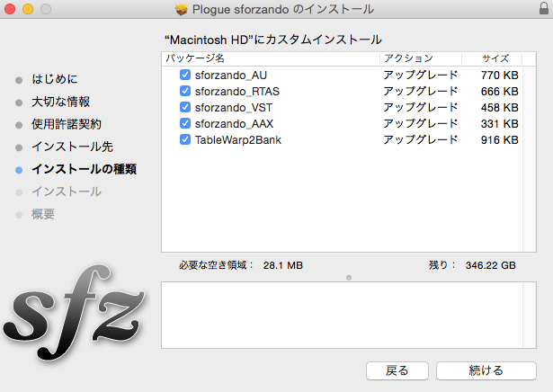This screenshot has height=392, width=553.
Task: Click the 770 KB size value
Action: tap(499, 76)
